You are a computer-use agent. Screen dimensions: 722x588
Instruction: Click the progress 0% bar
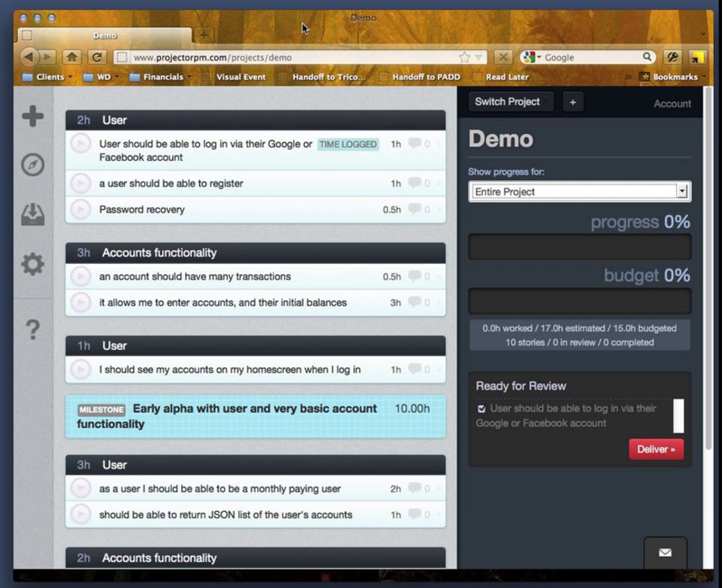[580, 247]
